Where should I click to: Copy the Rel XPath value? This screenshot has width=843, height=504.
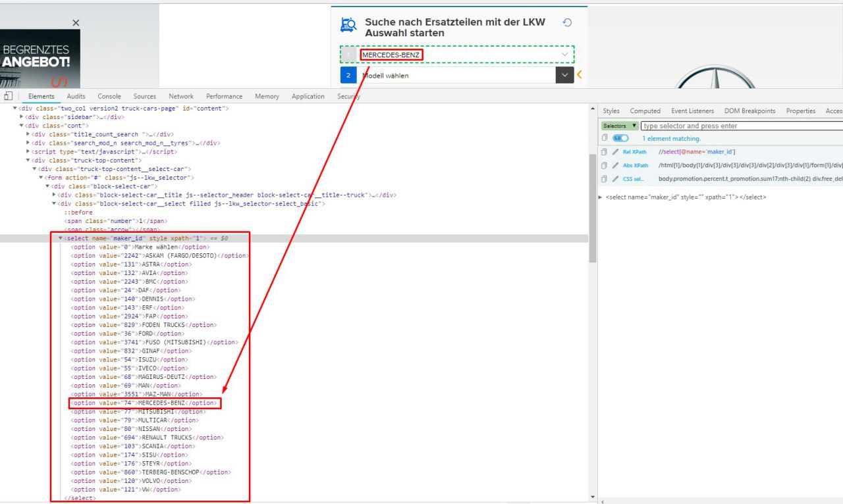[x=604, y=152]
